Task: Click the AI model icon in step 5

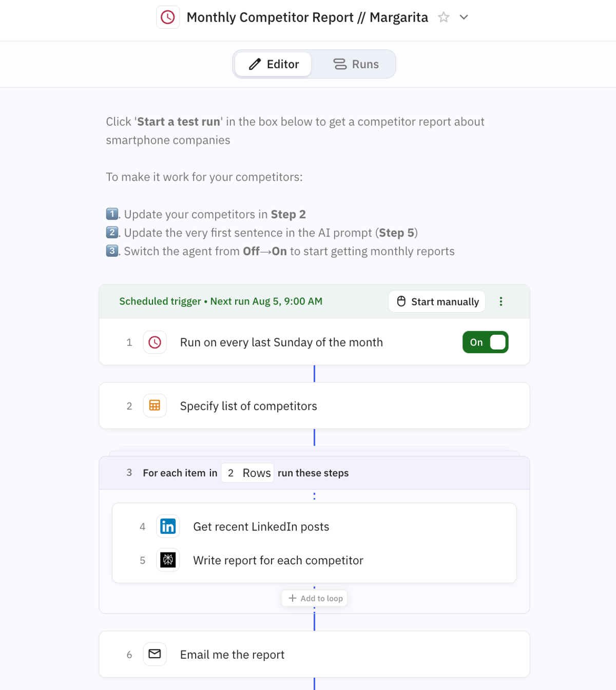Action: click(x=168, y=560)
